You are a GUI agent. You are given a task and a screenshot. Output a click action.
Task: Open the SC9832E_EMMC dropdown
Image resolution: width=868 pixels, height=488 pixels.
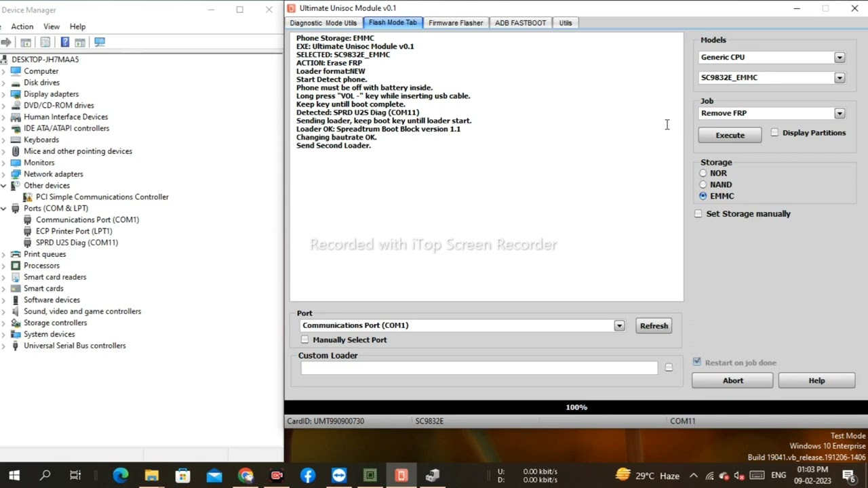point(840,78)
